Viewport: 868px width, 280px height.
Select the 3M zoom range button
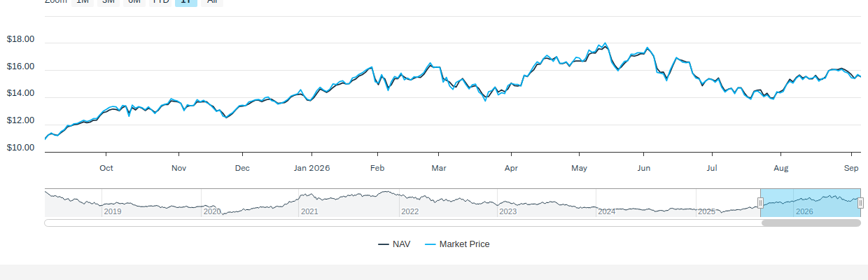(108, 2)
